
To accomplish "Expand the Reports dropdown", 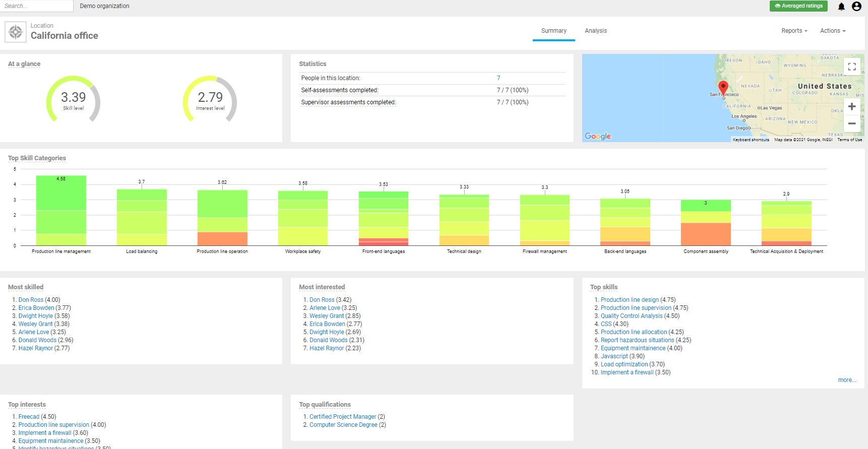I will tap(794, 31).
